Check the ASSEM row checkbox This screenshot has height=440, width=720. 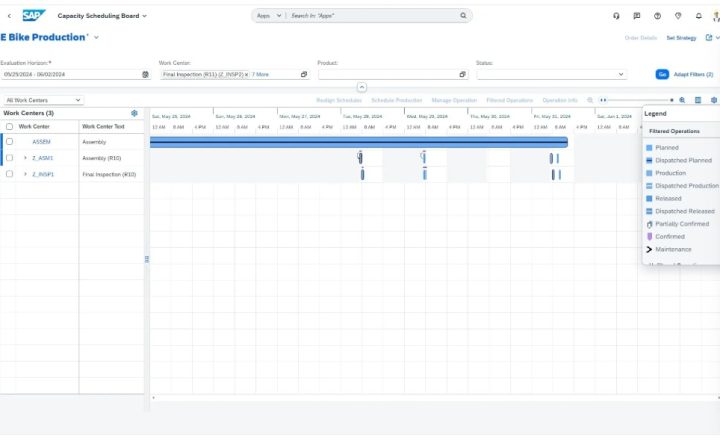[x=9, y=141]
